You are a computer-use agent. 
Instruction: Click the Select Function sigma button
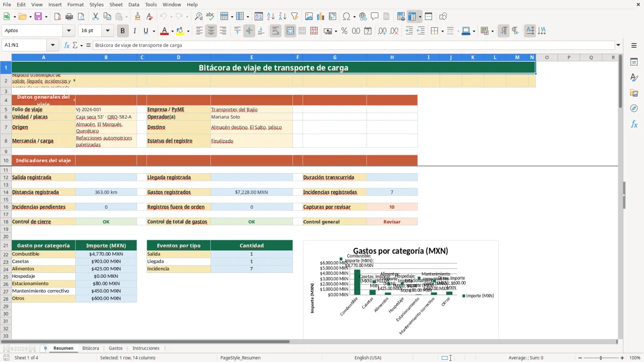[x=75, y=45]
